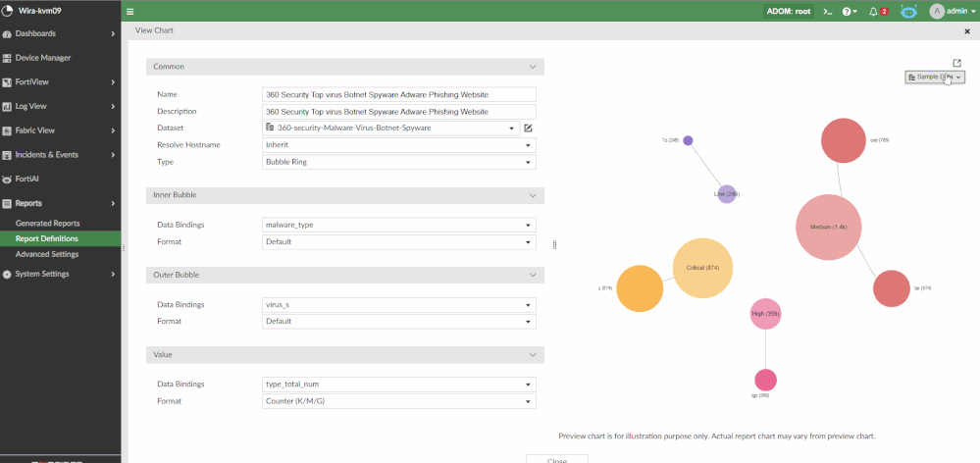Image resolution: width=980 pixels, height=463 pixels.
Task: Open the Sample Data dropdown
Action: click(934, 77)
